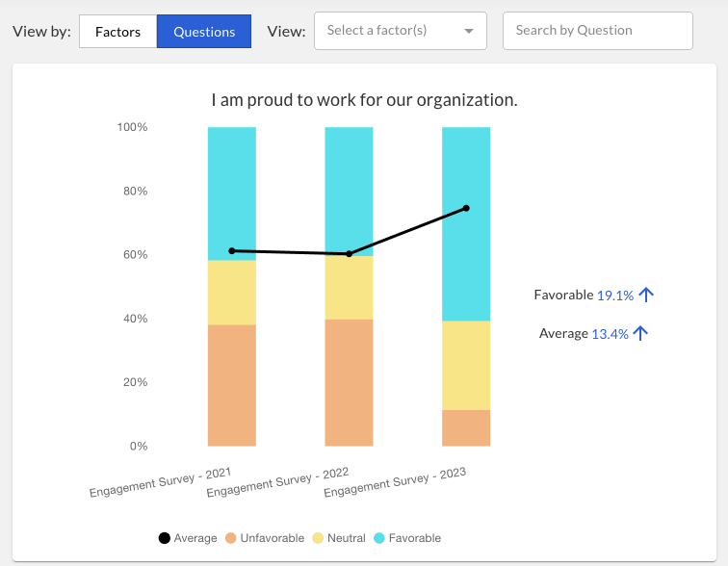This screenshot has height=566, width=728.
Task: Click the Engagement Survey - 2022 axis label
Action: pos(277,482)
